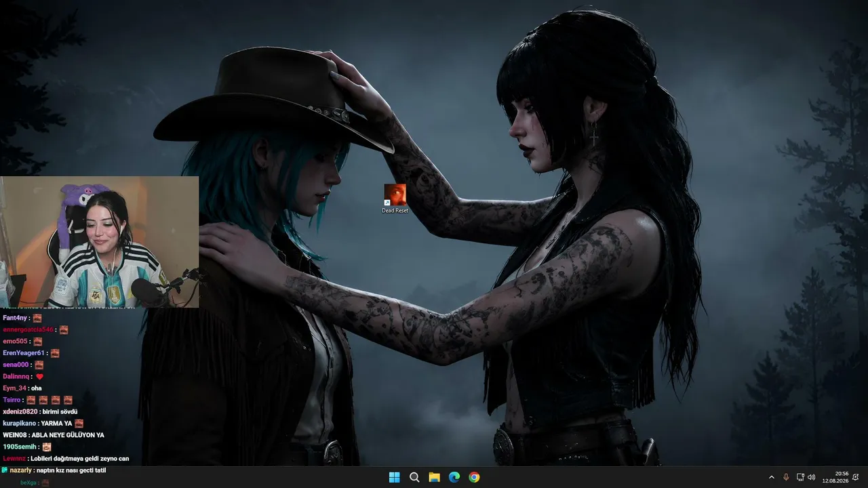Click username Lewnnz in chat
The height and width of the screenshot is (488, 868).
pos(14,459)
